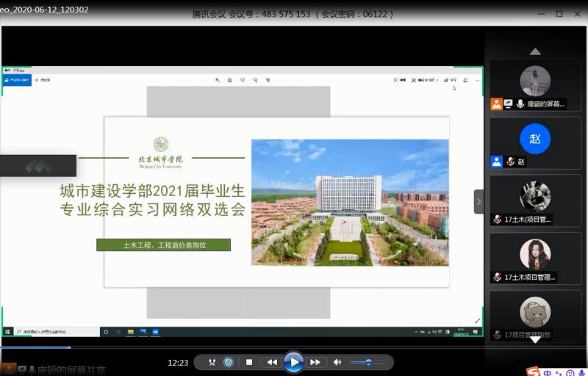Click the fullscreen expand arrow in Photos viewer
The height and width of the screenshot is (376, 588).
[x=477, y=321]
